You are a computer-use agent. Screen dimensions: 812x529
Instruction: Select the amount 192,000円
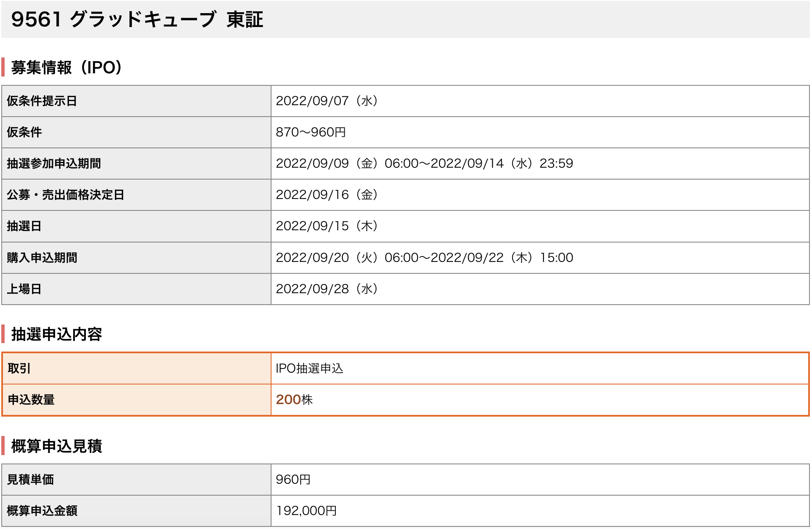click(x=306, y=511)
